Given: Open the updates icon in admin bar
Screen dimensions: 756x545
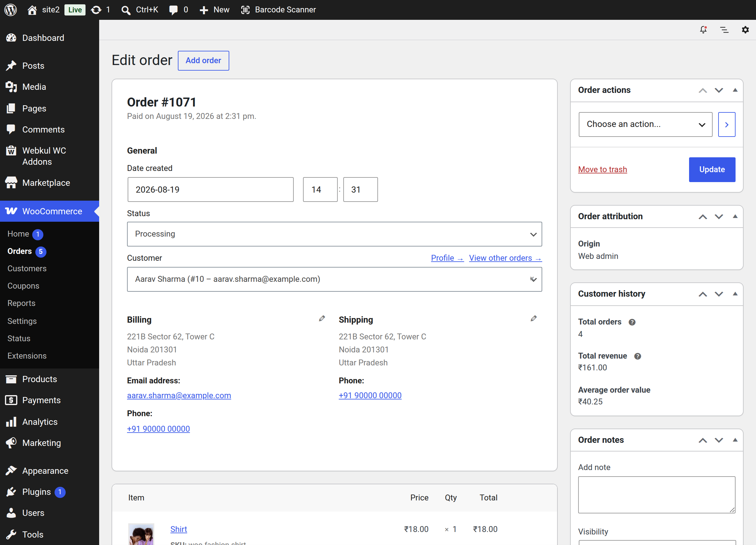Looking at the screenshot, I should coord(96,10).
